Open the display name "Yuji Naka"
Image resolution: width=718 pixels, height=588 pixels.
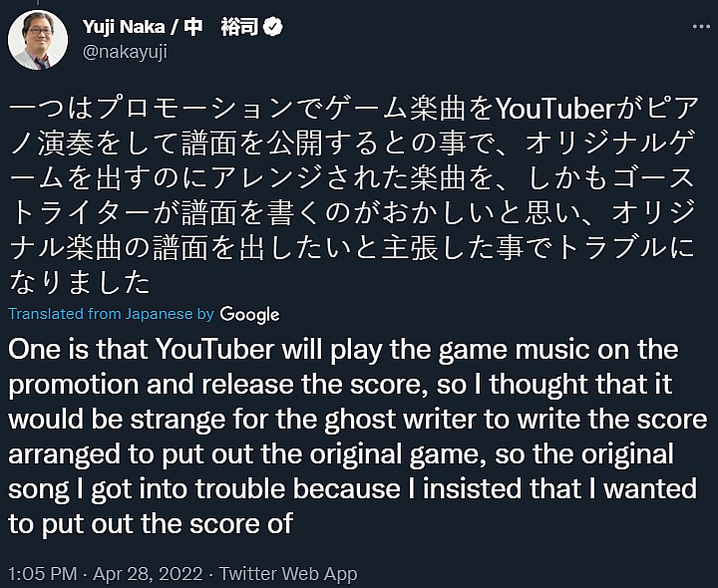point(123,28)
